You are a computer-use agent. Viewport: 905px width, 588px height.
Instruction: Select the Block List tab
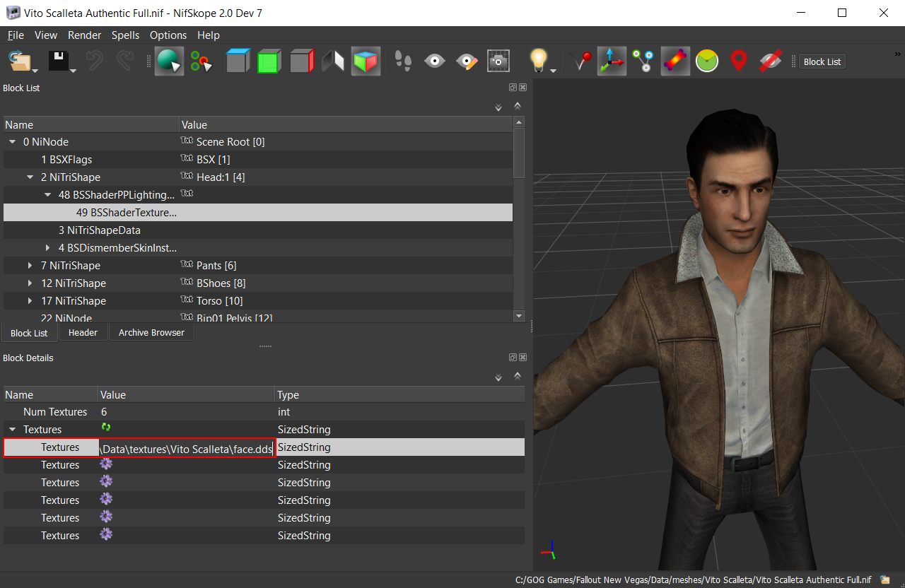click(29, 333)
